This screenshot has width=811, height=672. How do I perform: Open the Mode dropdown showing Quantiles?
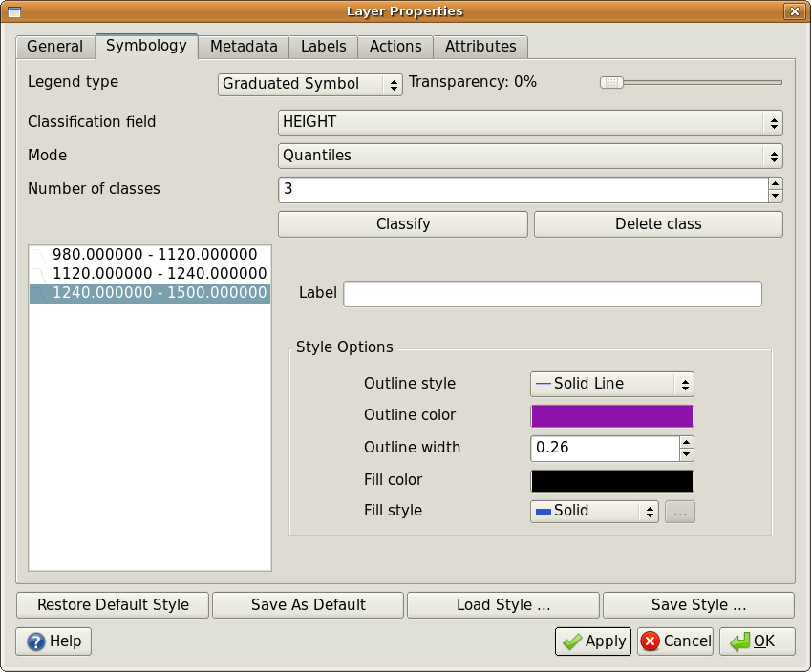(528, 156)
